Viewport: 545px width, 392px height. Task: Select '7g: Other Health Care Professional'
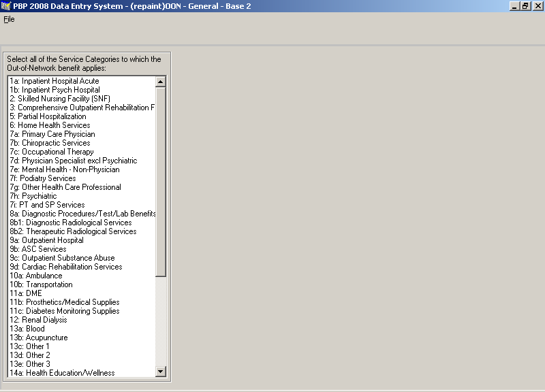tap(82, 187)
